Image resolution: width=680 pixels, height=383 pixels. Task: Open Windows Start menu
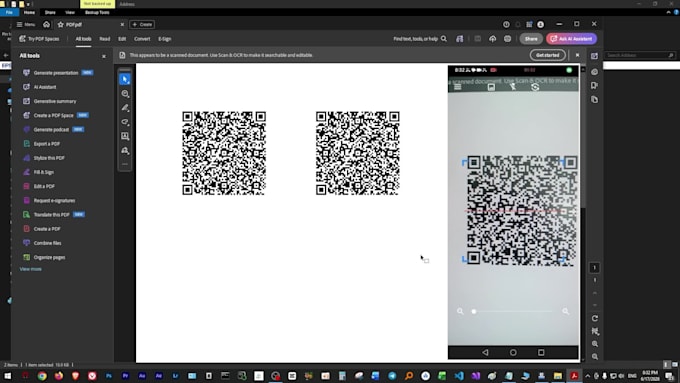point(7,376)
